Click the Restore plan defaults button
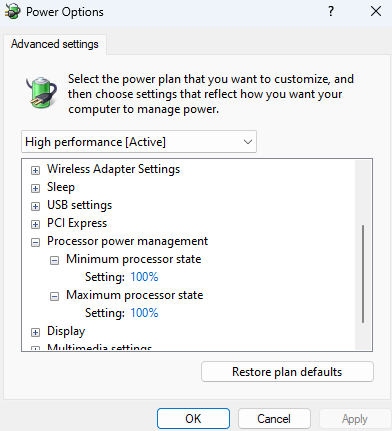Screen dimensions: 392x431 287,372
